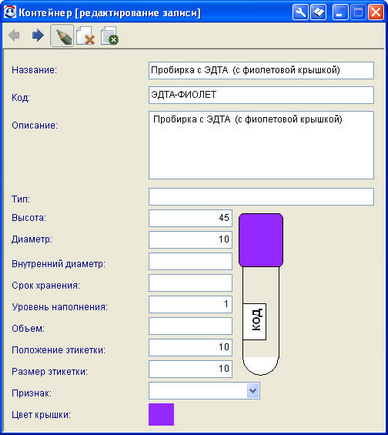
Task: Focus the empty Тип field
Action: (x=261, y=197)
